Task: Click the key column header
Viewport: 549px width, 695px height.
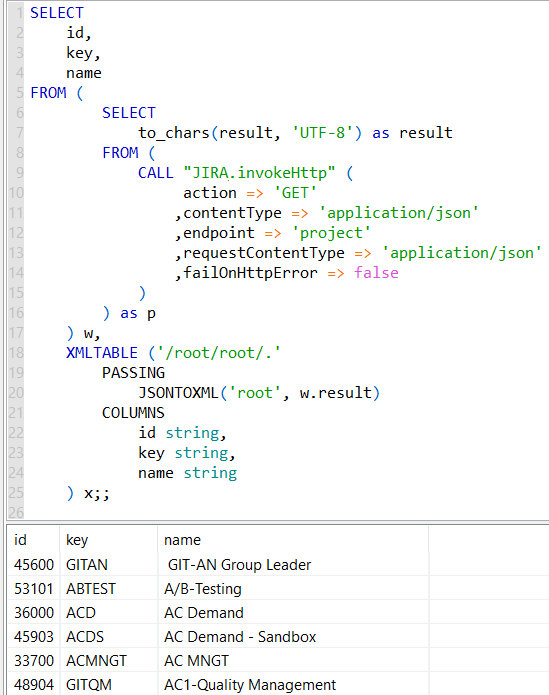Action: [109, 540]
